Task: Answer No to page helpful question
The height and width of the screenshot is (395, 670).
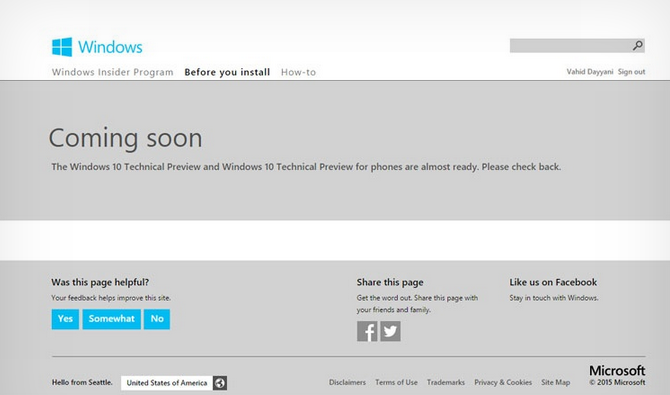Action: coord(157,319)
